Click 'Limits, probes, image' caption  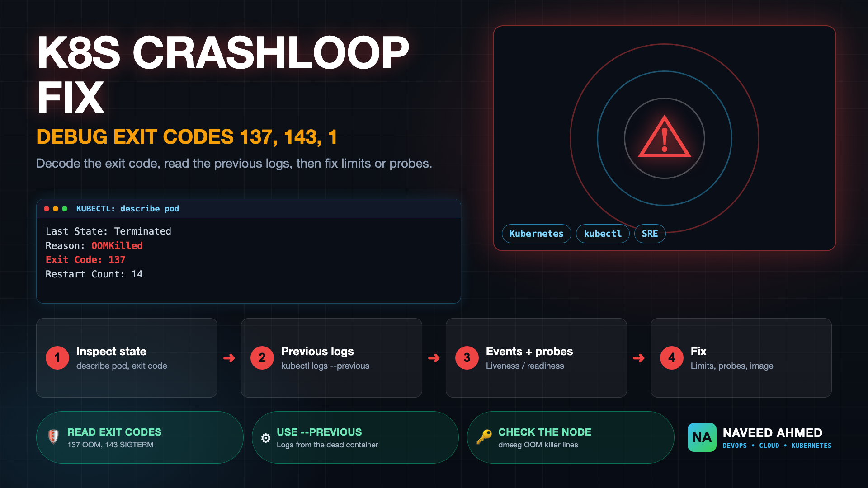coord(732,366)
